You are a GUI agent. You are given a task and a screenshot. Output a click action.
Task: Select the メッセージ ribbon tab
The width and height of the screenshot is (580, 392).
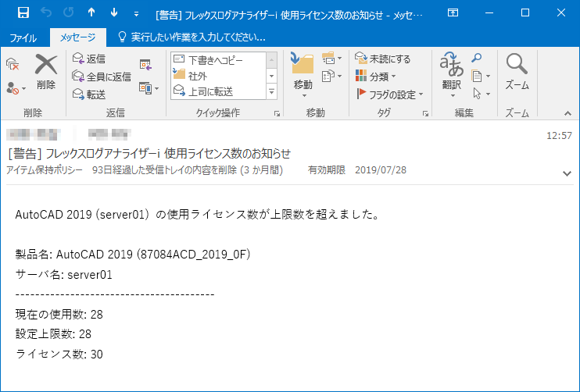(x=78, y=37)
